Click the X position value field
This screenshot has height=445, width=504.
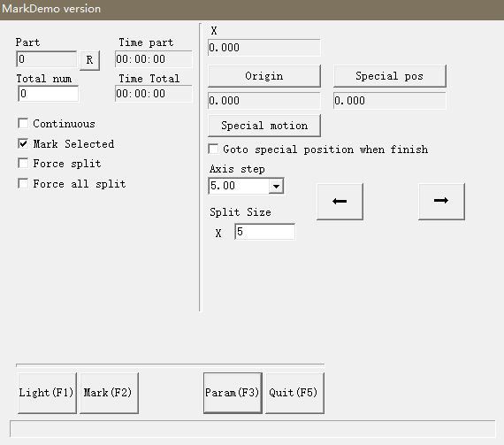point(264,48)
